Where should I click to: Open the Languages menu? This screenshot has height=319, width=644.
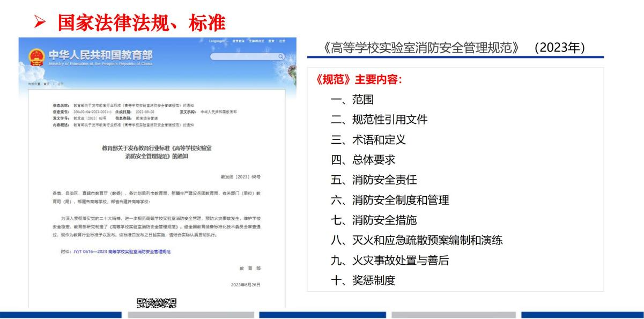point(217,41)
